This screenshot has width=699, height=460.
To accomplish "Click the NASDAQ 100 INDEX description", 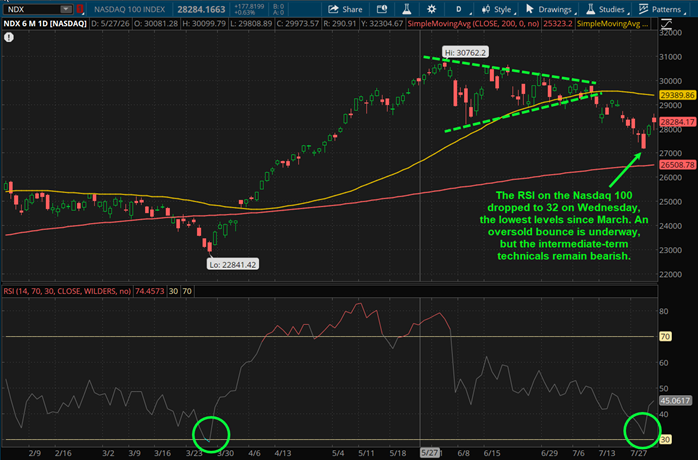I will pyautogui.click(x=129, y=9).
